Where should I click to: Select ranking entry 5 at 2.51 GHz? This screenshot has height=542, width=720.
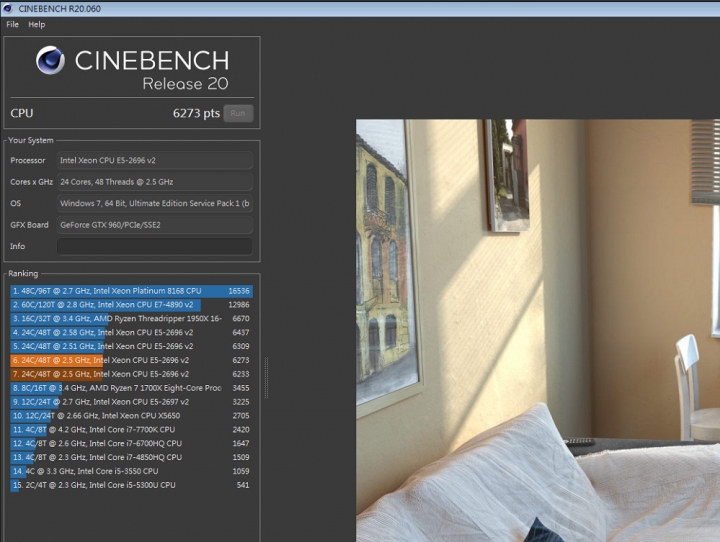[x=131, y=346]
